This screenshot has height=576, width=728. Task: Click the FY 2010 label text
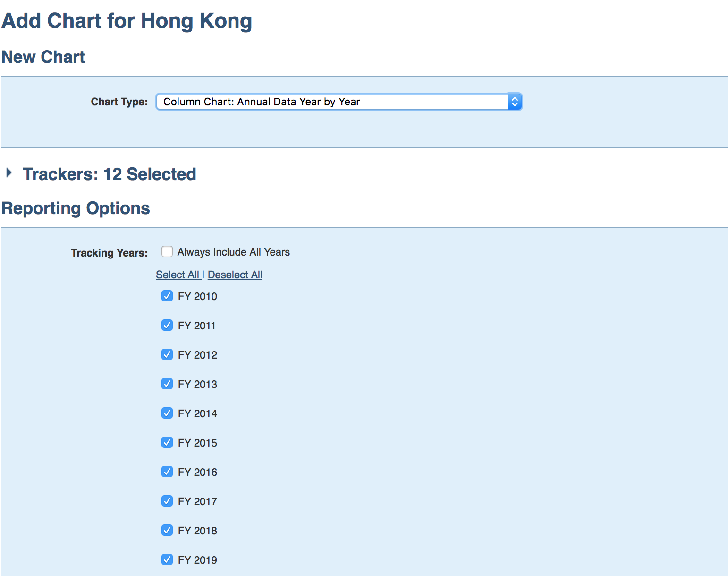click(x=197, y=297)
